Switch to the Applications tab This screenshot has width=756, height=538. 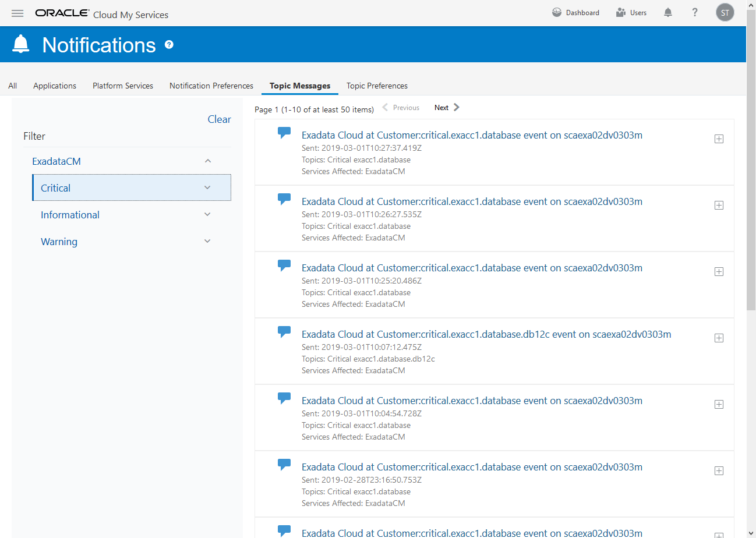(55, 86)
